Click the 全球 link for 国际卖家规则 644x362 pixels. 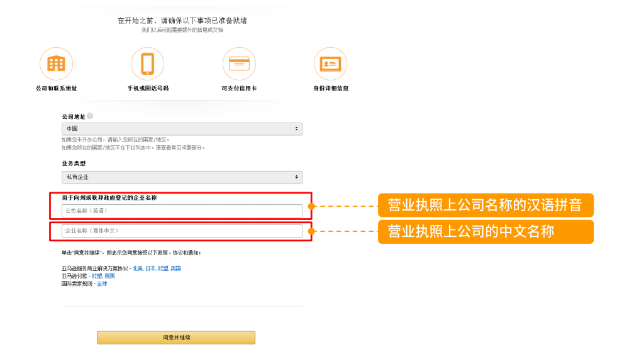click(101, 284)
